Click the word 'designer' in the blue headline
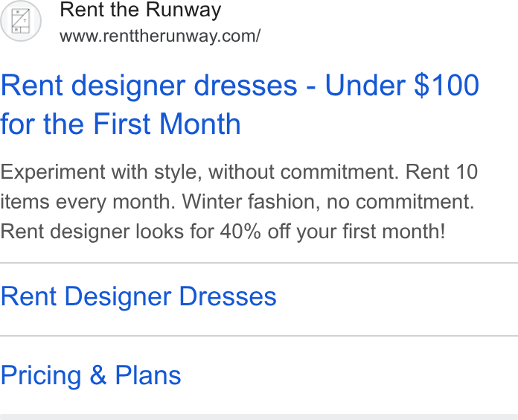 pyautogui.click(x=129, y=86)
